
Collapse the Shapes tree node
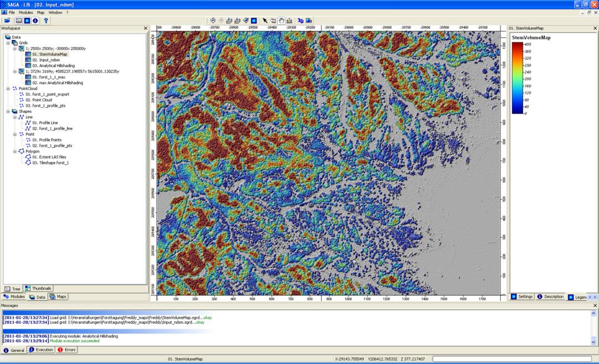[8, 112]
